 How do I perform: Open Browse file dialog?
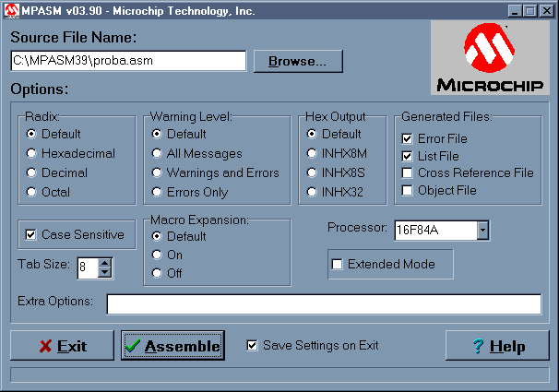298,61
